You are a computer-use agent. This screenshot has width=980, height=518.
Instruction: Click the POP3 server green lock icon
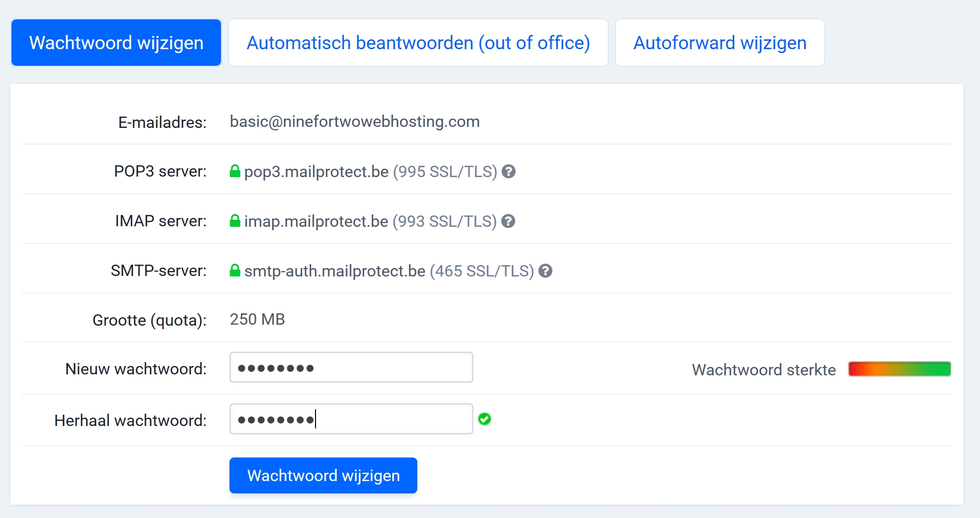point(235,171)
